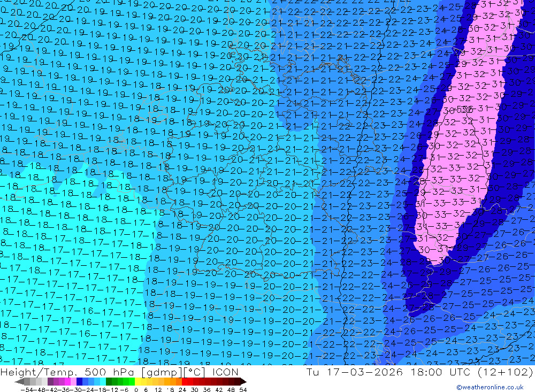This screenshot has width=535, height=392.
Task: Click the darkest navy blue legend swatch
Action: (79, 381)
